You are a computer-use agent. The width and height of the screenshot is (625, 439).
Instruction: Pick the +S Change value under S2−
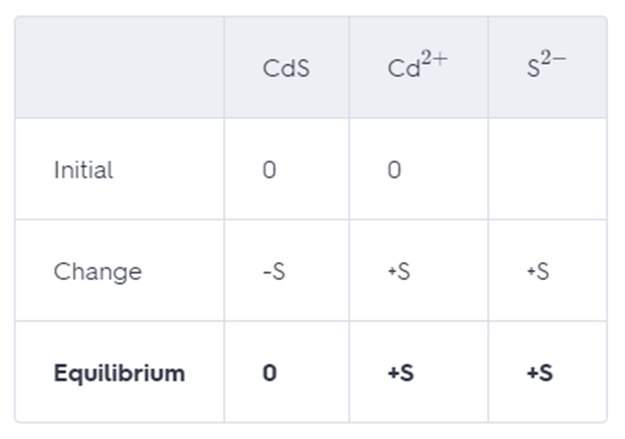click(537, 272)
